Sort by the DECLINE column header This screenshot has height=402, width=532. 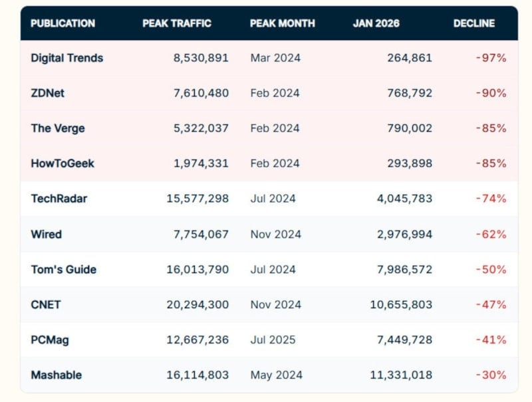tap(473, 23)
